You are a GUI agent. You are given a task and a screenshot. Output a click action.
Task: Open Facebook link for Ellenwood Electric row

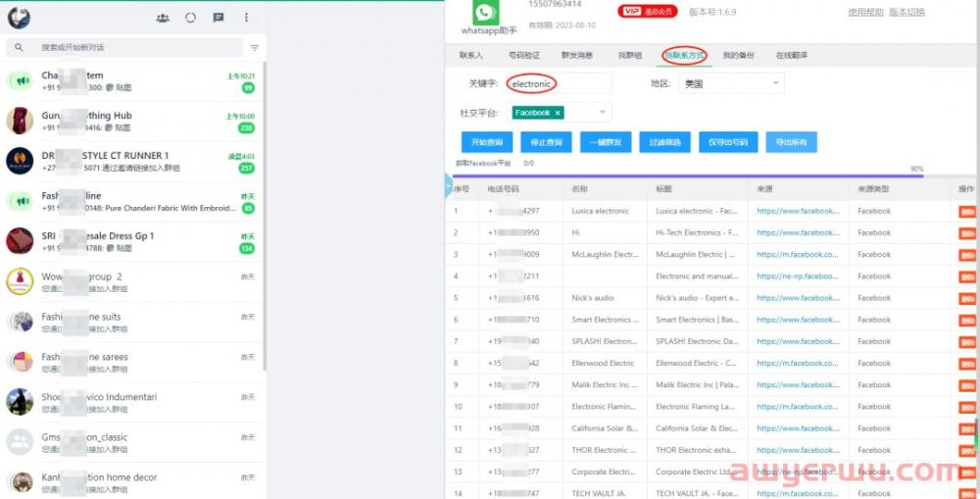[x=798, y=363]
